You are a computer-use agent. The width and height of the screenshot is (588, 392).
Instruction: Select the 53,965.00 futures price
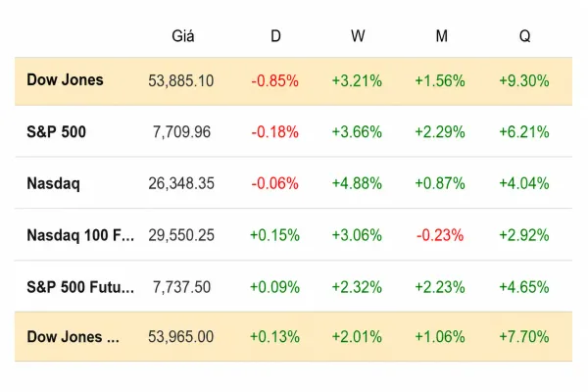[x=180, y=336]
